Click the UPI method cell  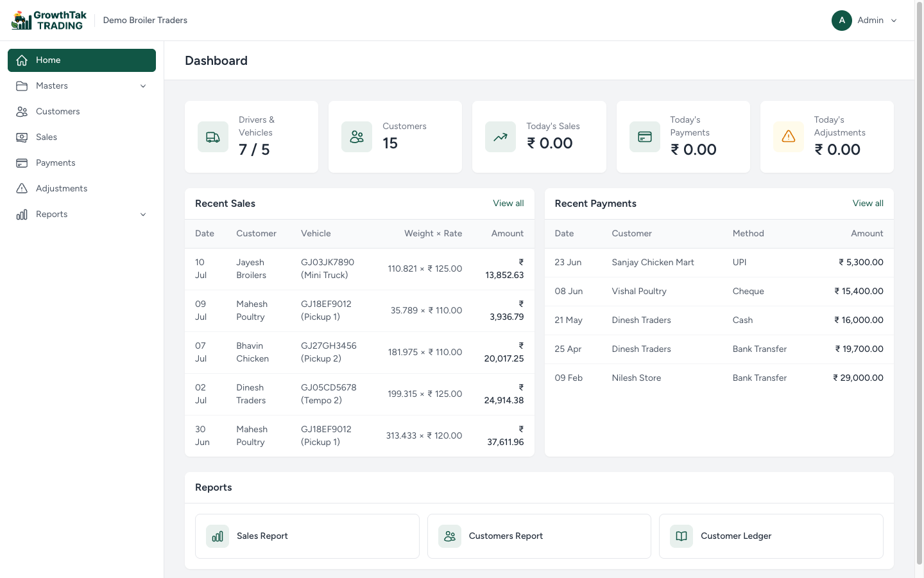point(739,263)
